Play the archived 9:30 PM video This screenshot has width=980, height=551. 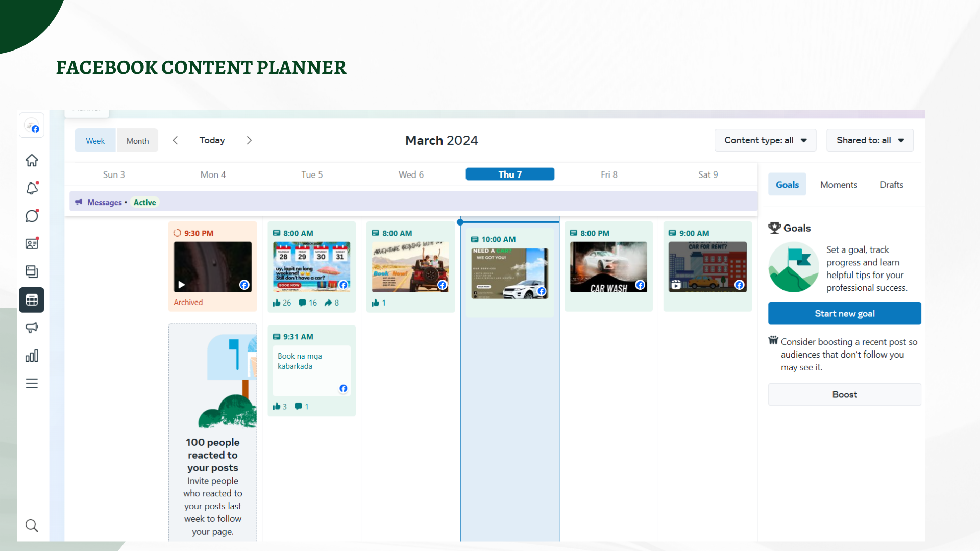click(182, 285)
